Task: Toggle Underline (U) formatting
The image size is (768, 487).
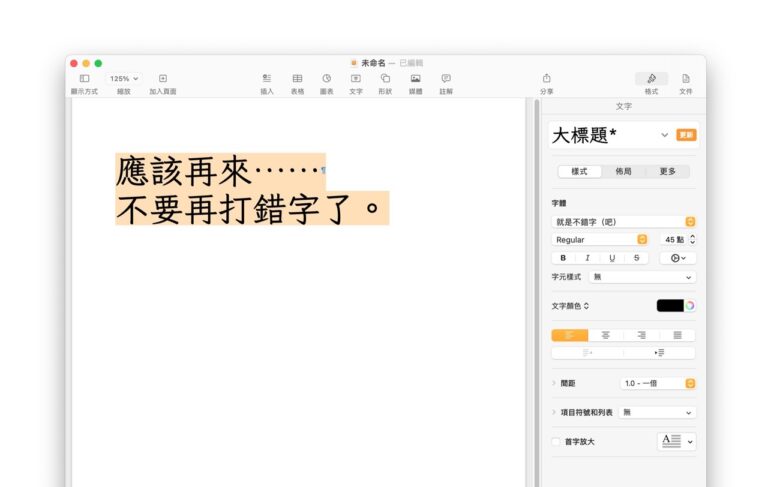Action: click(x=612, y=258)
